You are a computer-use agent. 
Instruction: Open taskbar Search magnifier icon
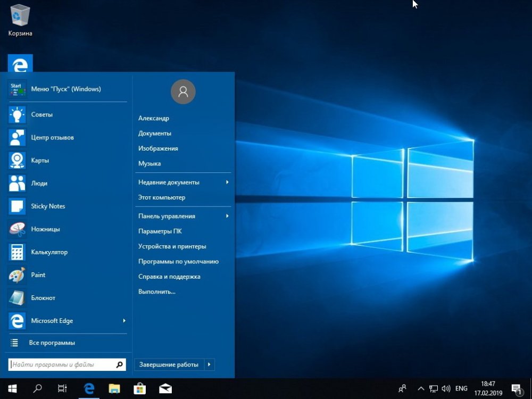click(x=37, y=388)
